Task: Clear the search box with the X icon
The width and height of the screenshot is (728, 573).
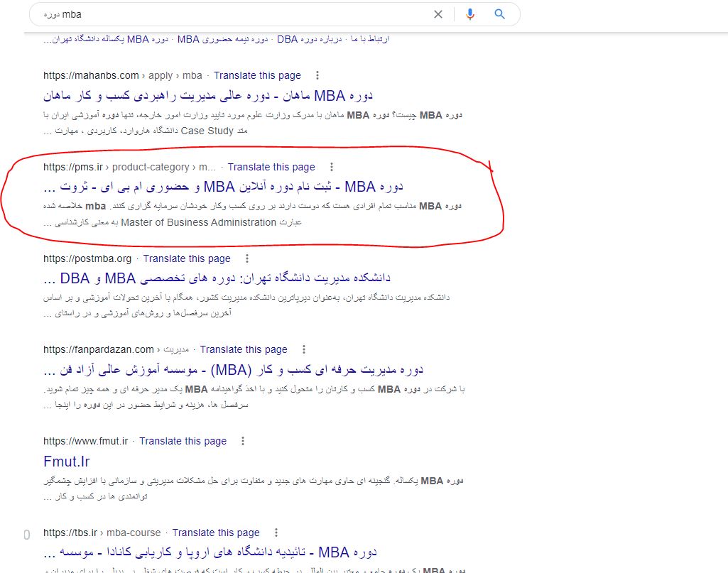Action: 438,14
